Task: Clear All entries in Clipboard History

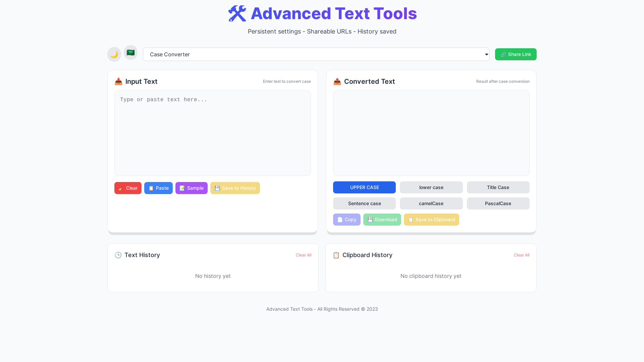Action: [x=522, y=255]
